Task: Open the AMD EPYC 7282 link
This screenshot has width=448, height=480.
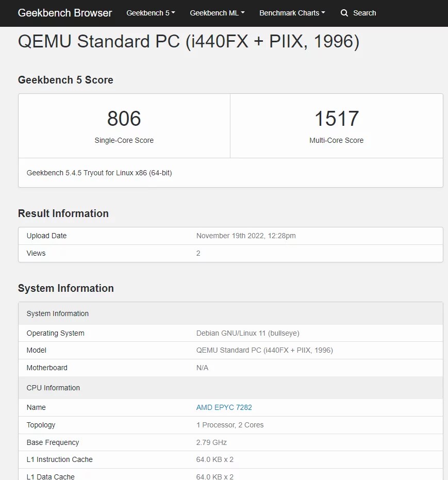Action: (224, 407)
